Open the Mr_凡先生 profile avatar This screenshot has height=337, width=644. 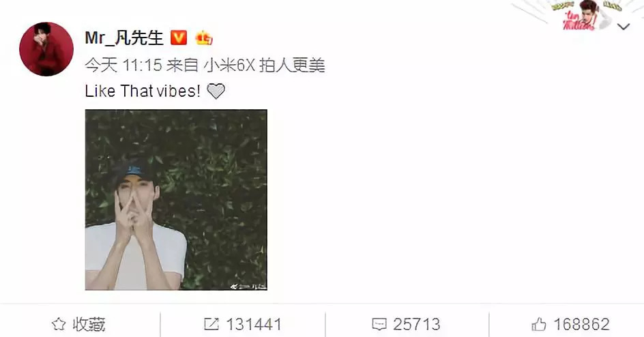46,49
